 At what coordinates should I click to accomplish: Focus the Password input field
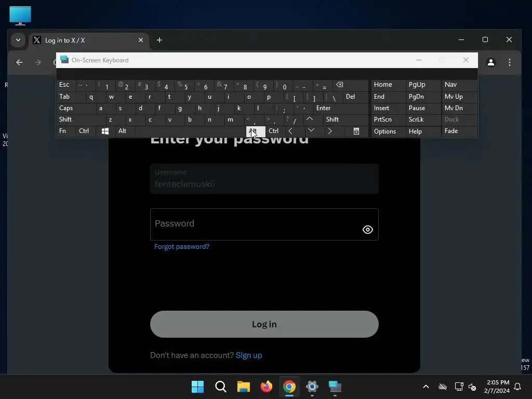264,224
